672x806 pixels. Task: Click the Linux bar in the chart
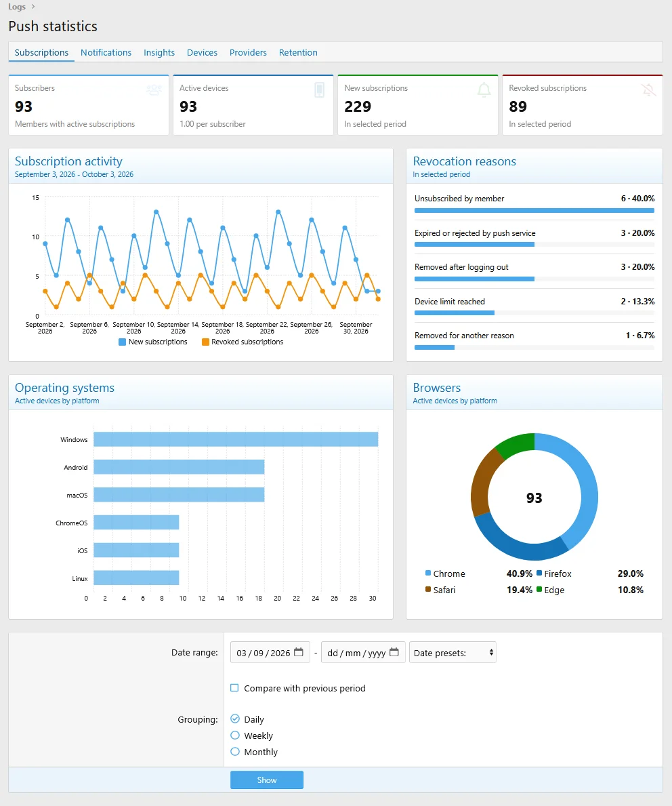pos(136,578)
